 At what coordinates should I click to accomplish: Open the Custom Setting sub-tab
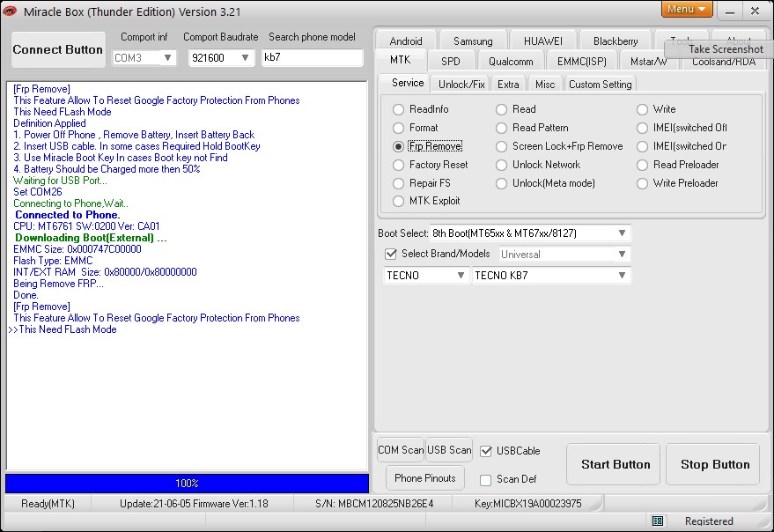point(601,85)
